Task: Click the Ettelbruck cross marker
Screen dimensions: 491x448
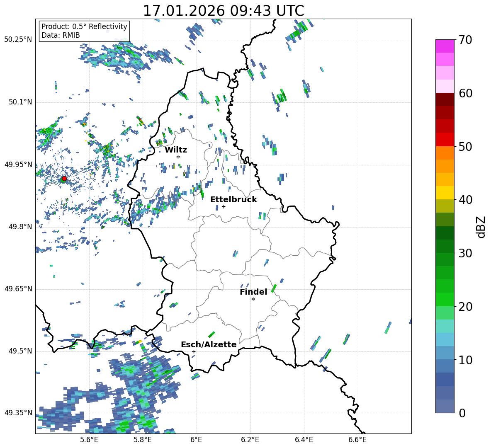Action: (x=224, y=206)
